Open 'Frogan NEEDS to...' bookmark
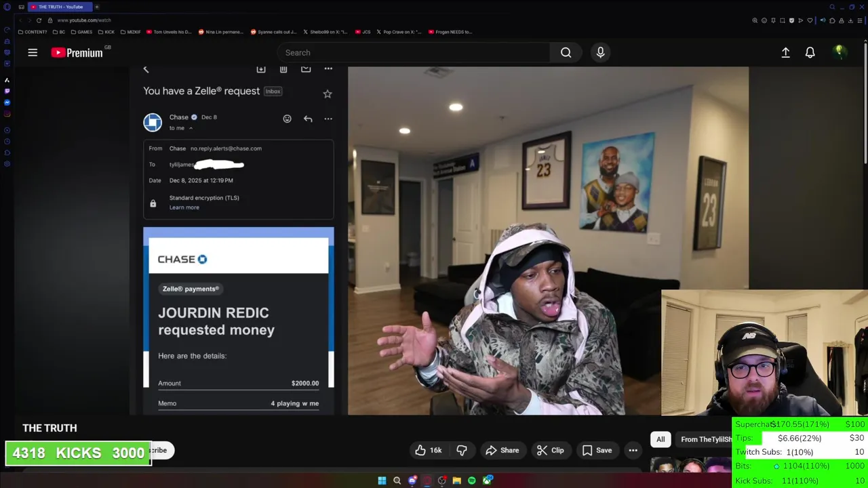 [450, 32]
